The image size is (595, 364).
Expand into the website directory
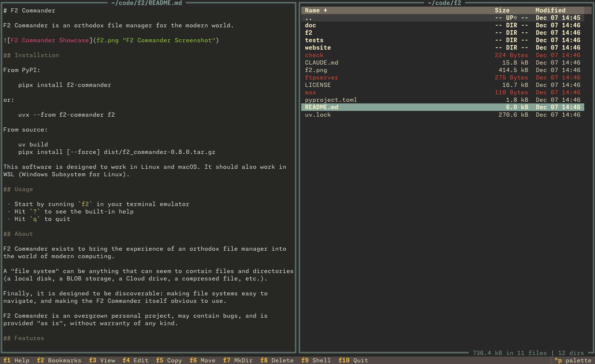[318, 47]
